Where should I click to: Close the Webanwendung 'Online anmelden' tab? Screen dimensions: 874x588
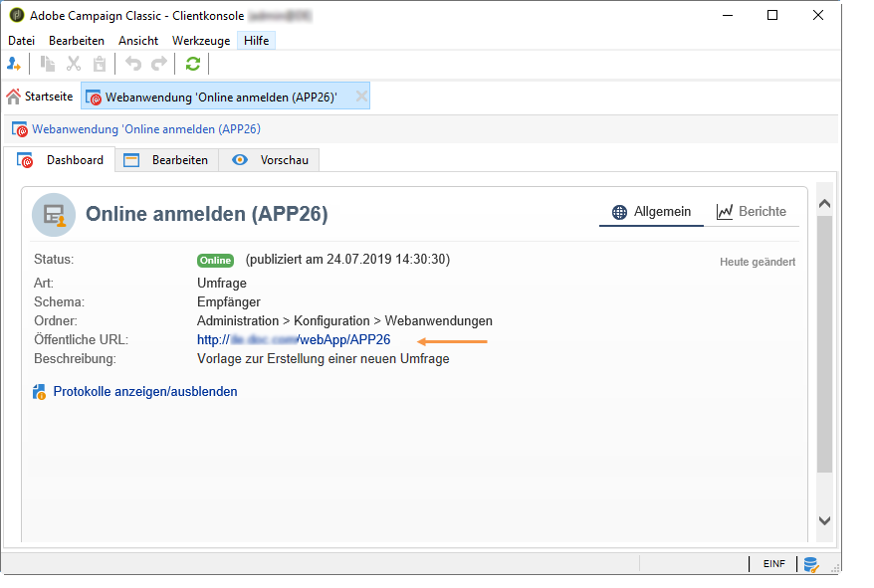coord(361,97)
